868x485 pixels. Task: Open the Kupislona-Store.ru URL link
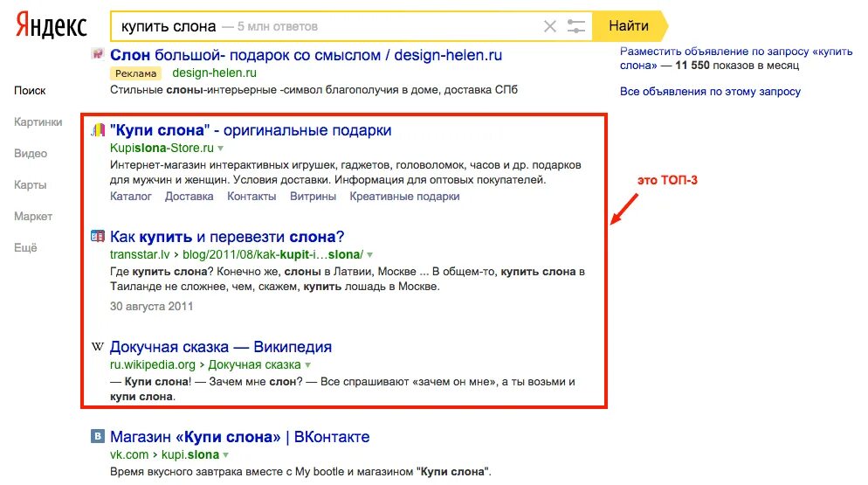pyautogui.click(x=162, y=148)
